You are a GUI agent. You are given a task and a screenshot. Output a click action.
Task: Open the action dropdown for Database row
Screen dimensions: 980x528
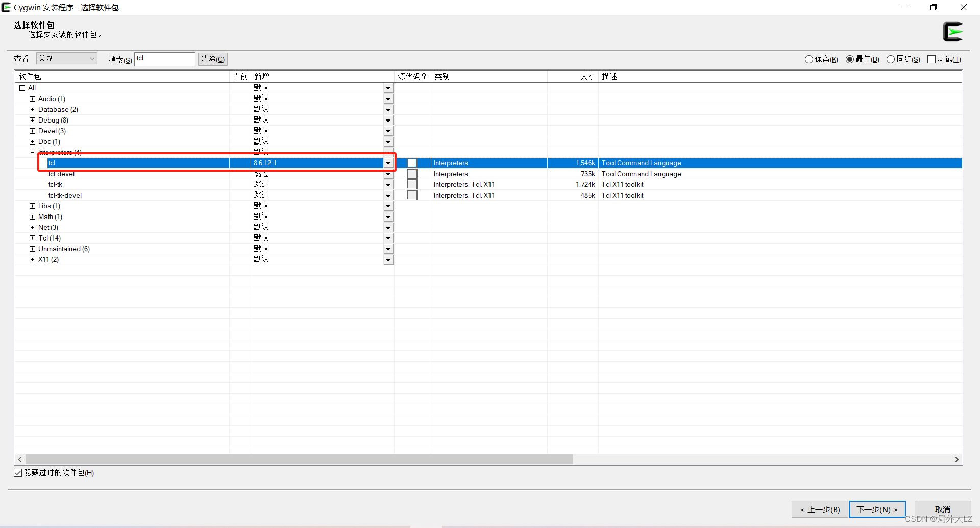388,110
